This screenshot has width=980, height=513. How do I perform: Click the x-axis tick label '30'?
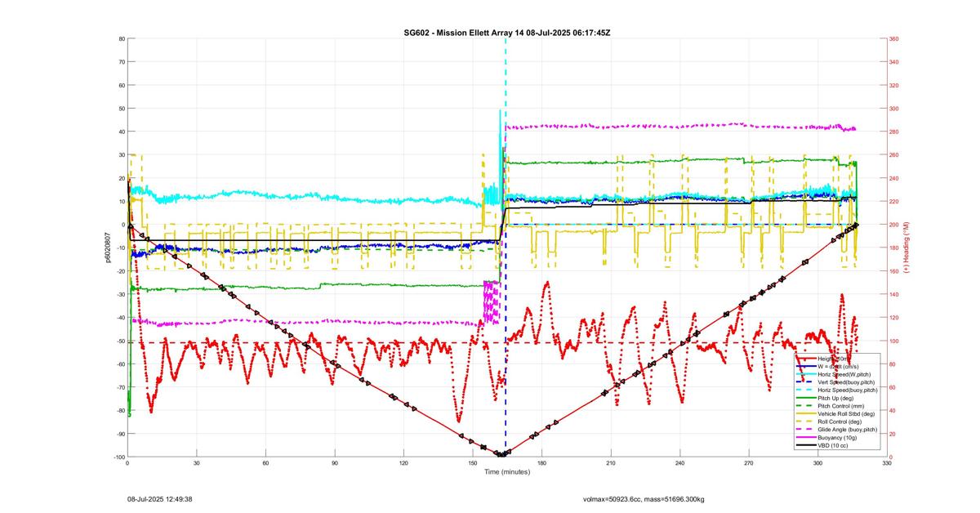point(196,463)
